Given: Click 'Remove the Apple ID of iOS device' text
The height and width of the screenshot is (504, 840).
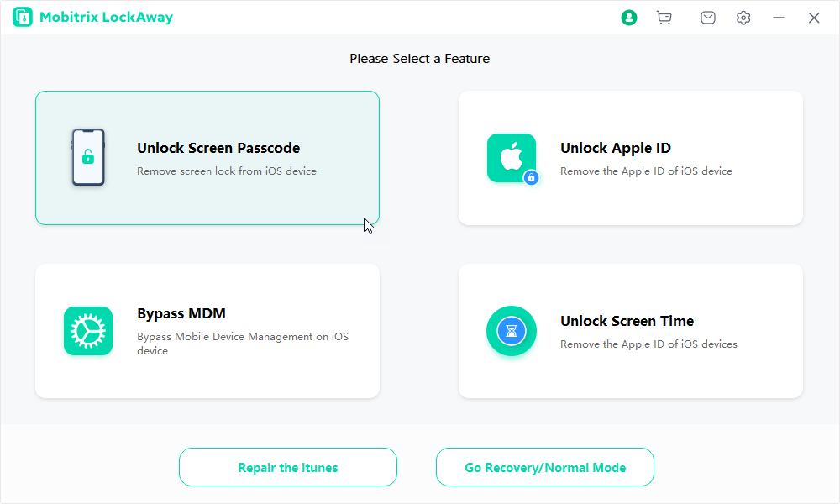Looking at the screenshot, I should pyautogui.click(x=646, y=171).
